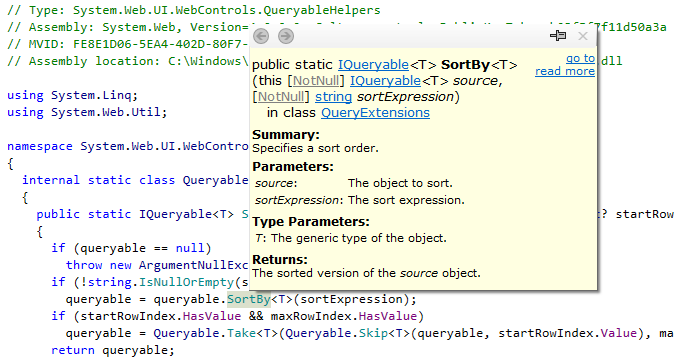
Task: Follow the IQueryable source parameter type link
Action: 385,81
